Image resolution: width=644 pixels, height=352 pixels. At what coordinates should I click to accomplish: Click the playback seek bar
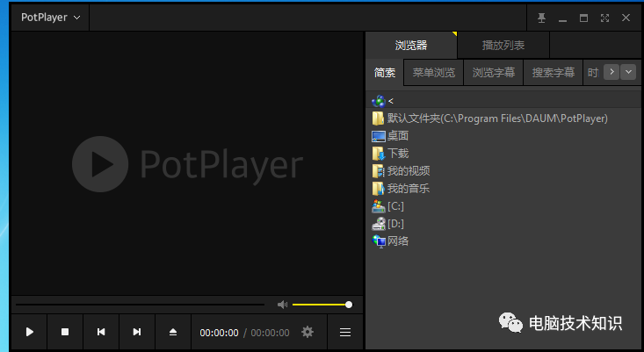140,305
